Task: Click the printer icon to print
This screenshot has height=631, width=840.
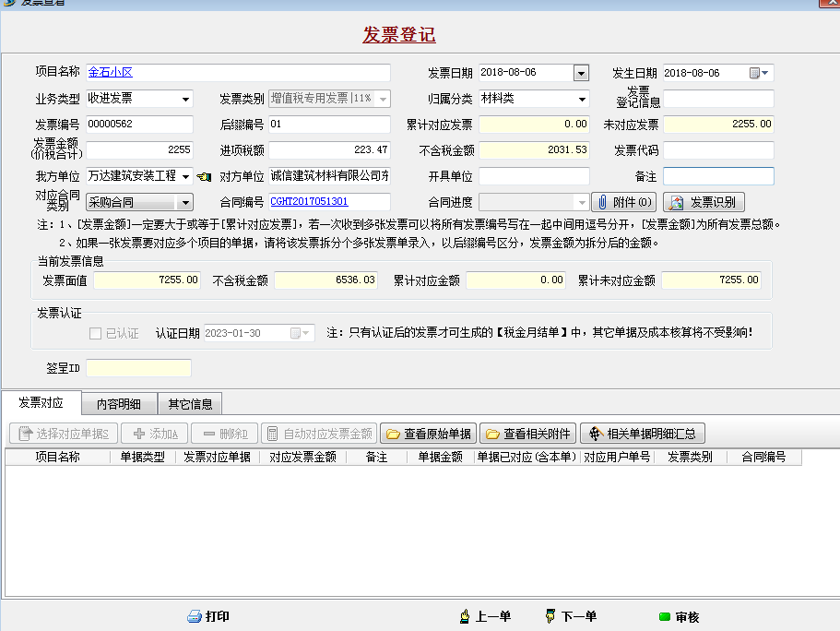Action: (x=195, y=616)
